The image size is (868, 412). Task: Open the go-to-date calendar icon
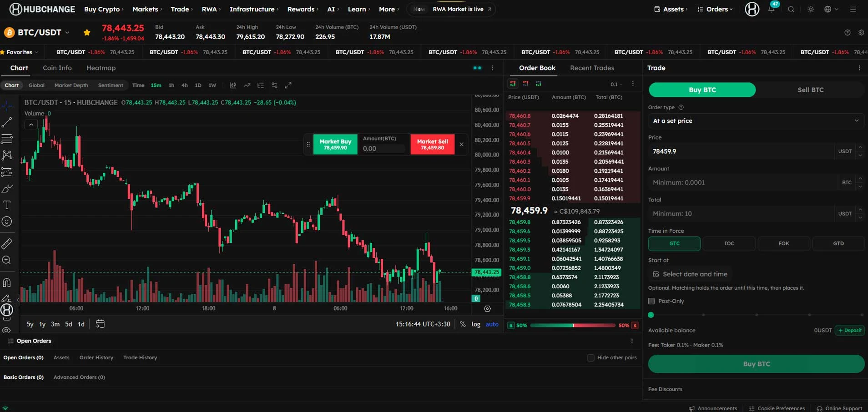point(100,324)
